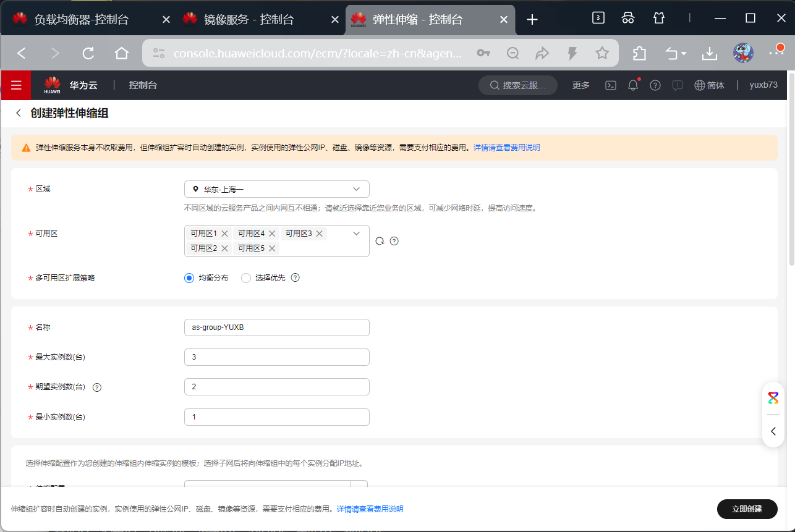The width and height of the screenshot is (795, 532).
Task: Remove 可用区2 tag
Action: 225,248
